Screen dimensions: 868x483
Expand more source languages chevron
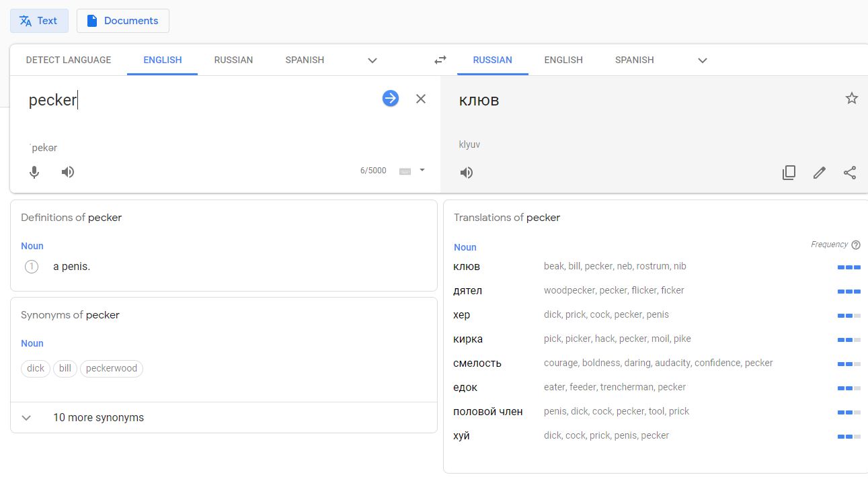(372, 60)
